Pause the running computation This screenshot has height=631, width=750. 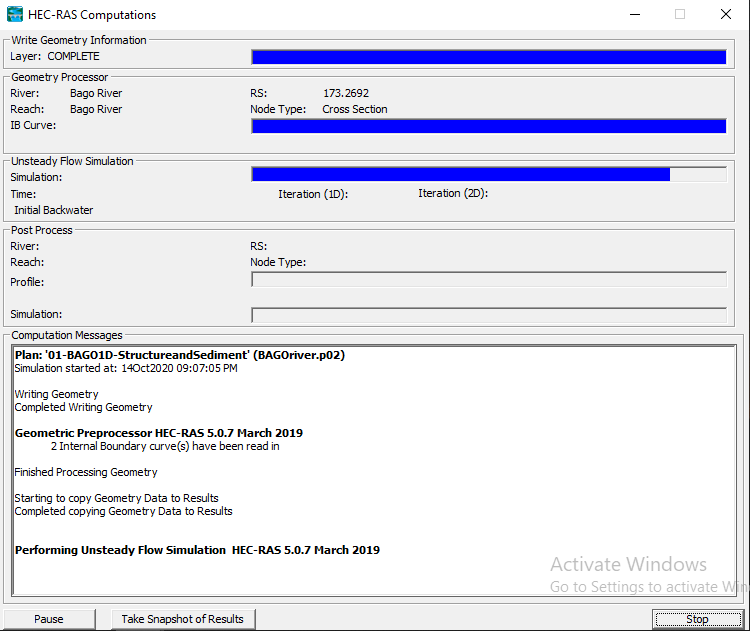click(x=49, y=619)
